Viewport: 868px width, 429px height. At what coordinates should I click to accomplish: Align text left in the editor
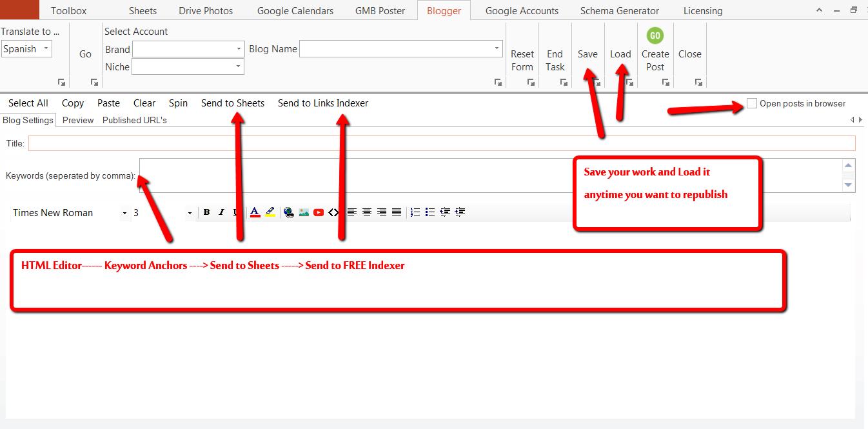click(352, 212)
